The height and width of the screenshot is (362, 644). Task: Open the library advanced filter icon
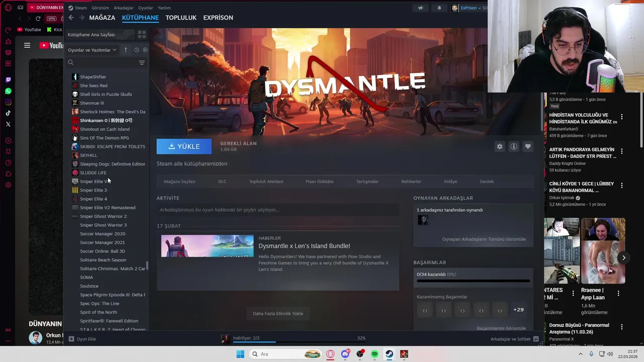pos(142,62)
